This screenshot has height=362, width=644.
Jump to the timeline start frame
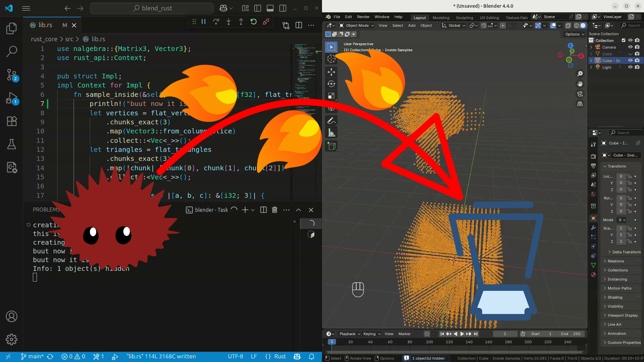coord(442,334)
